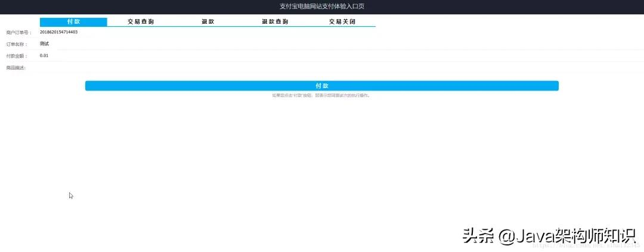Click the 订单名称 label
The height and width of the screenshot is (252, 644).
pyautogui.click(x=17, y=44)
